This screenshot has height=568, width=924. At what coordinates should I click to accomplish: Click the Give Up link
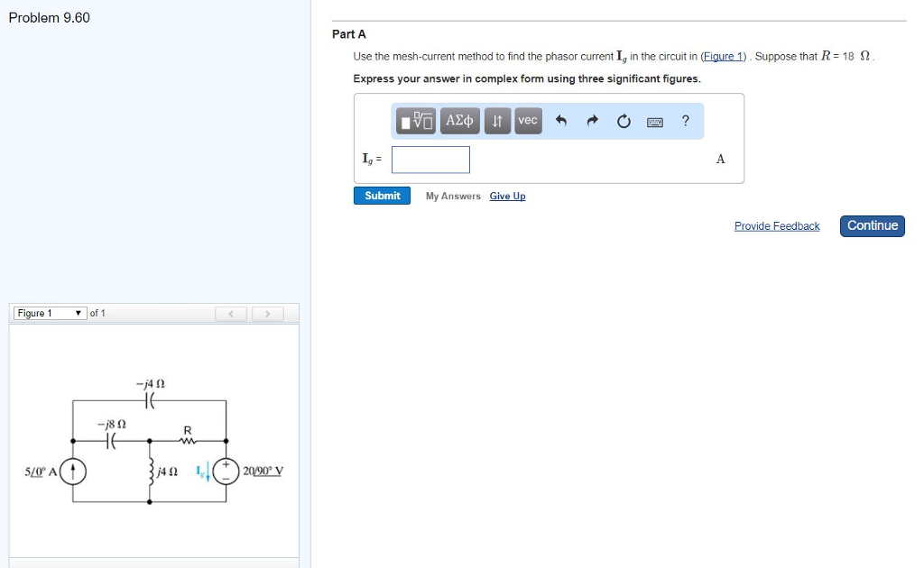point(507,196)
